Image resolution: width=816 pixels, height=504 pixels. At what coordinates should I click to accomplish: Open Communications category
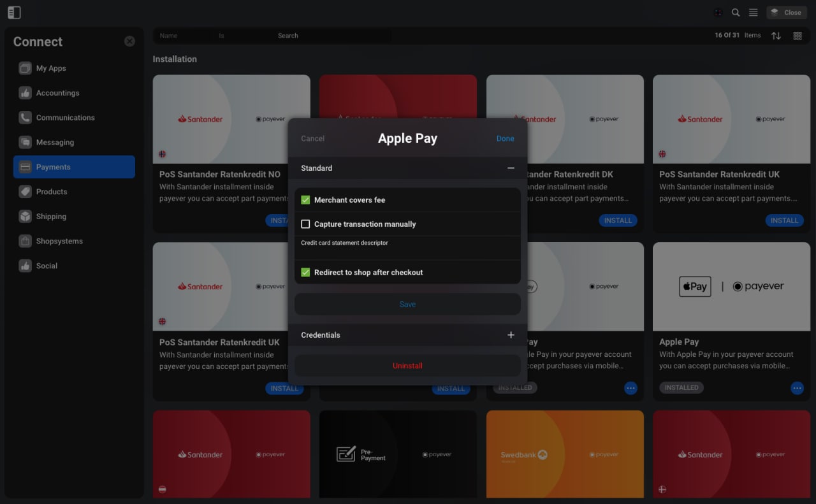74,118
